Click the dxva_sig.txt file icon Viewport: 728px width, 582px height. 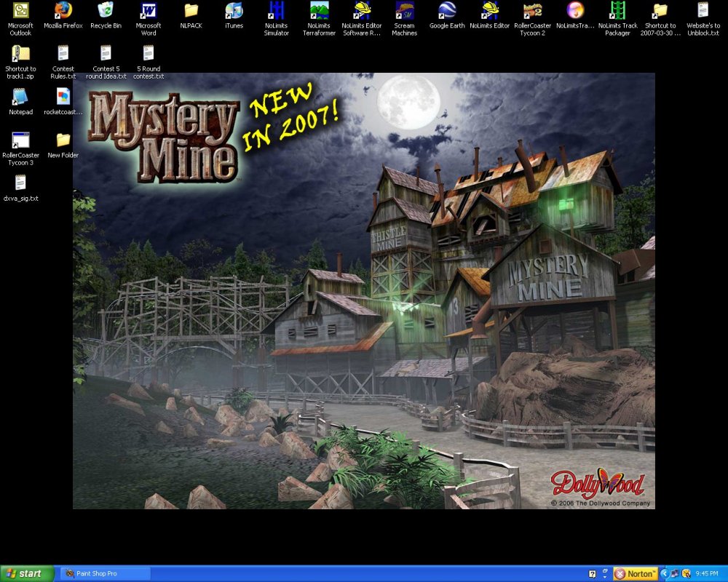(x=20, y=183)
